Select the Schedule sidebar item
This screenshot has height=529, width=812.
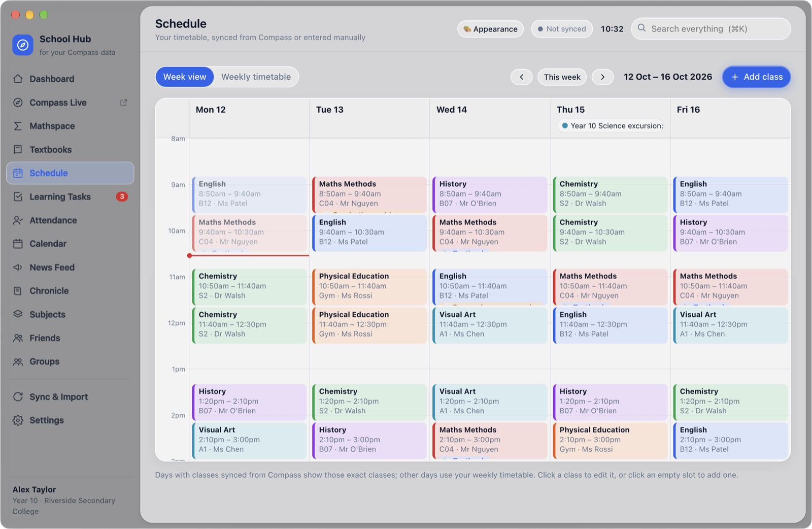click(x=70, y=173)
